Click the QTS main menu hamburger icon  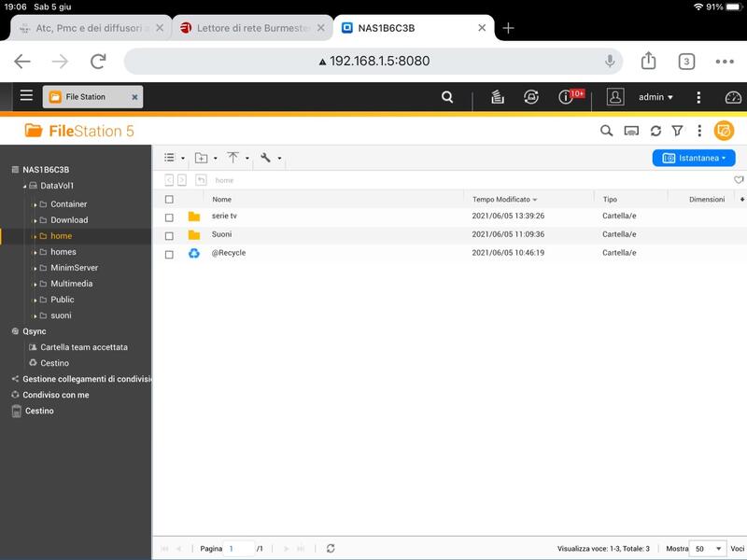tap(26, 96)
